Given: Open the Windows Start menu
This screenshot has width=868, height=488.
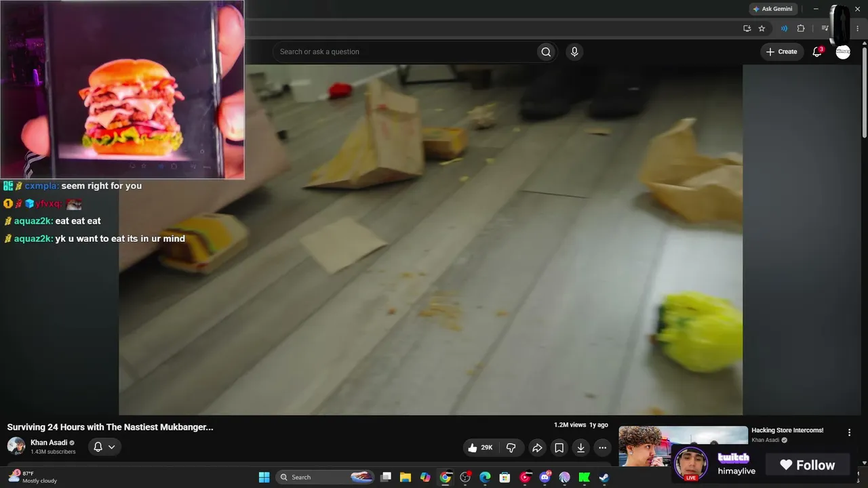Looking at the screenshot, I should [264, 477].
